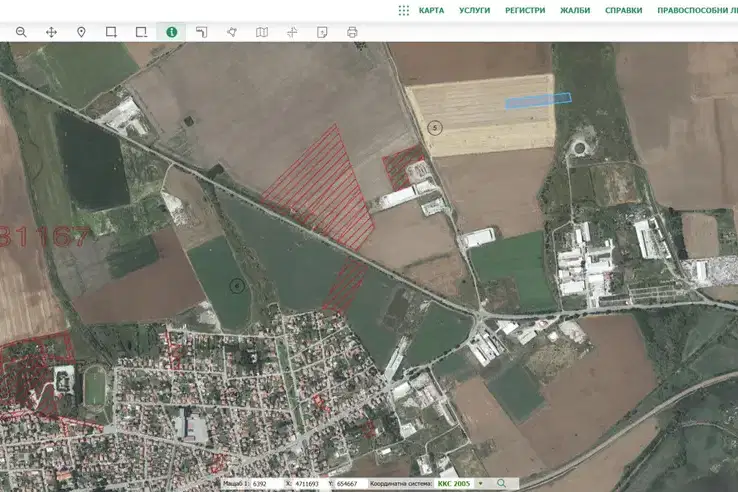Click the print icon
Viewport: 738px width, 492px height.
pos(352,32)
